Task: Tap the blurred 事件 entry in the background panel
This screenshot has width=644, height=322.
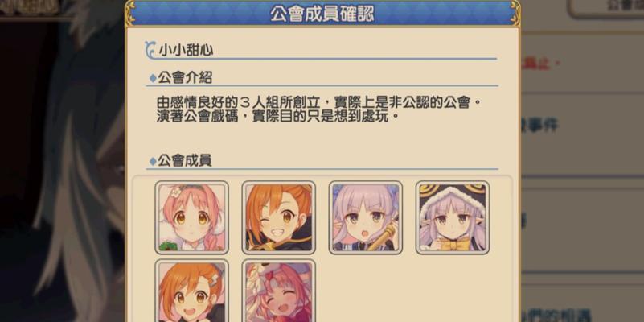Action: coord(539,124)
